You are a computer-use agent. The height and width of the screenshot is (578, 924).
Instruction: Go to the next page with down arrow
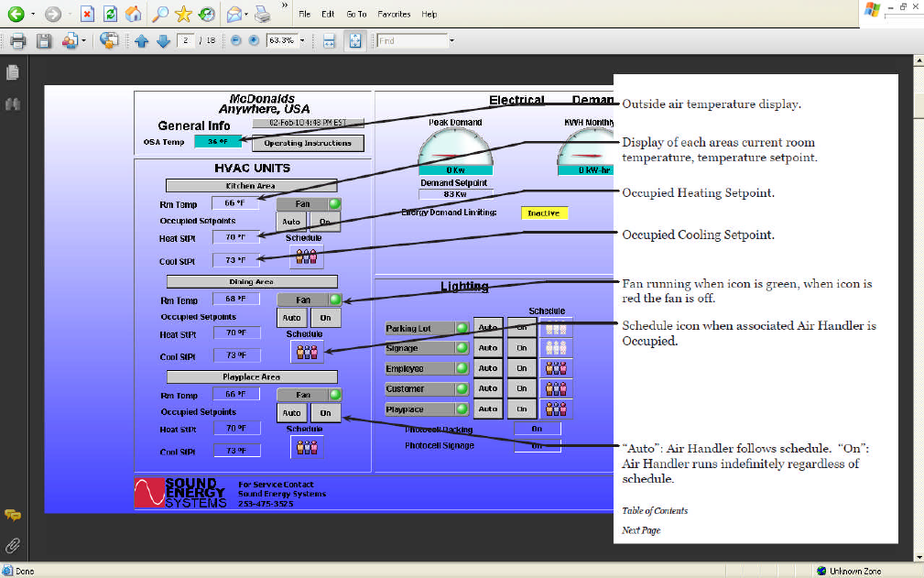(163, 41)
